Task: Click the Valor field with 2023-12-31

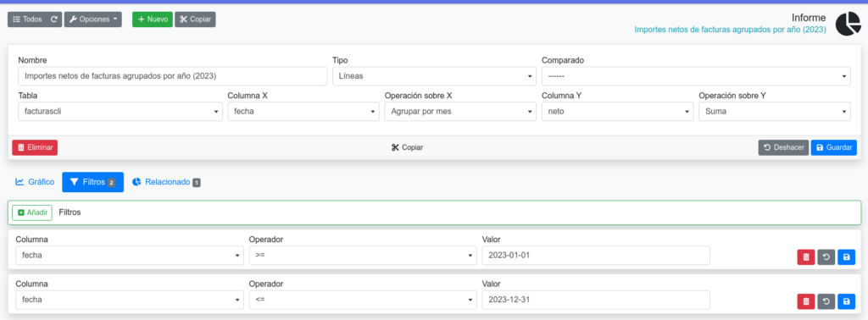Action: [x=596, y=300]
